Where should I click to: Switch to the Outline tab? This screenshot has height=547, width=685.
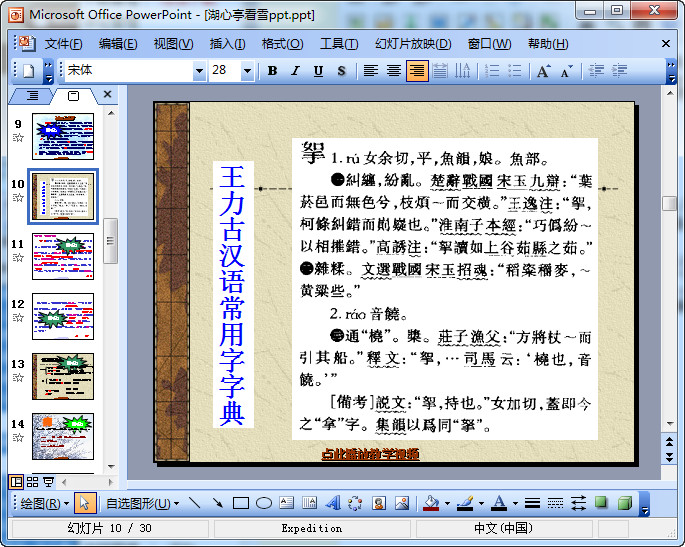click(x=31, y=95)
